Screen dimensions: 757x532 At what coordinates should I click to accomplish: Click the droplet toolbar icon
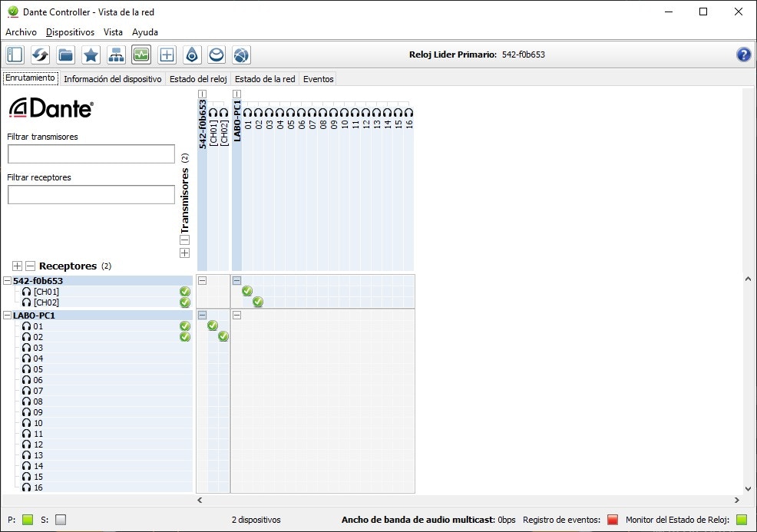click(192, 55)
